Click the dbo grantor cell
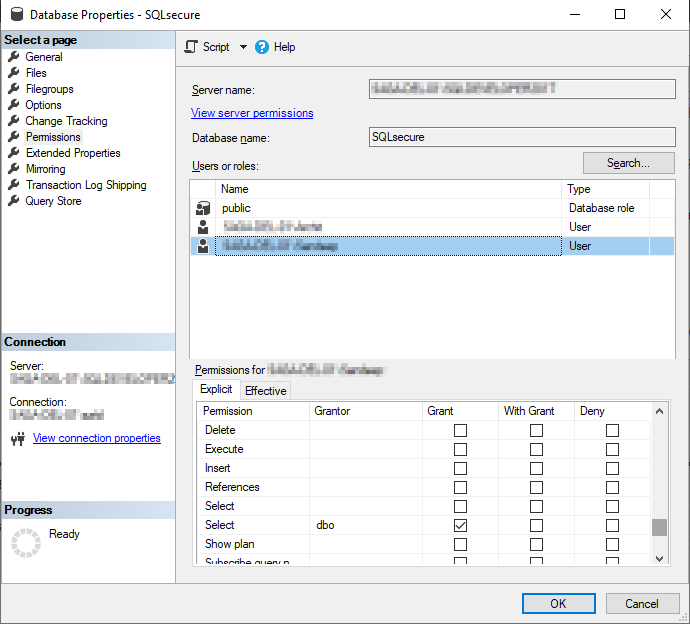The height and width of the screenshot is (624, 690). tap(366, 525)
